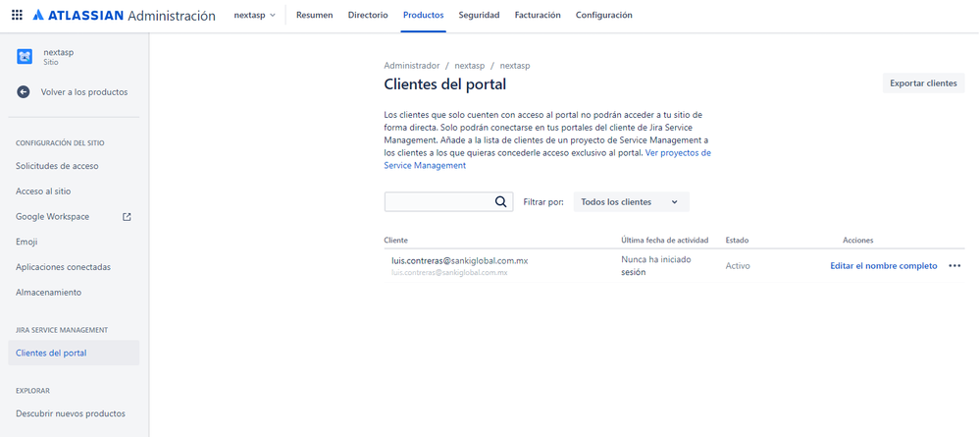The image size is (980, 437).
Task: Open the app switcher grid icon
Action: (x=17, y=15)
